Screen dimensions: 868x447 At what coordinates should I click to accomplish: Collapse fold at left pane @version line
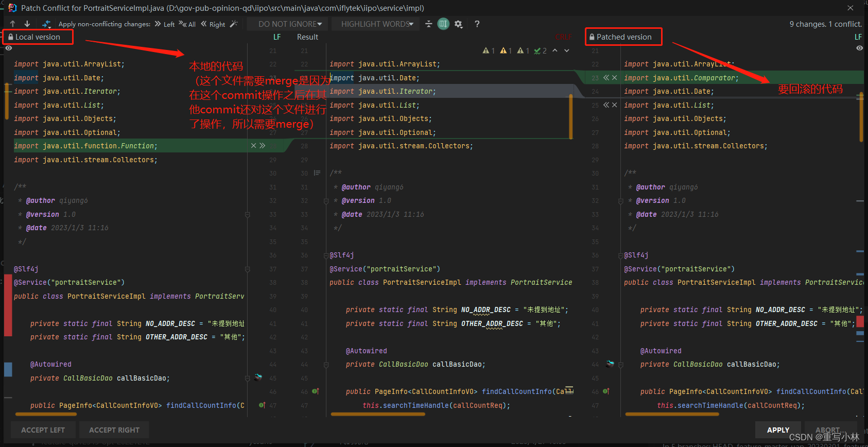[248, 215]
